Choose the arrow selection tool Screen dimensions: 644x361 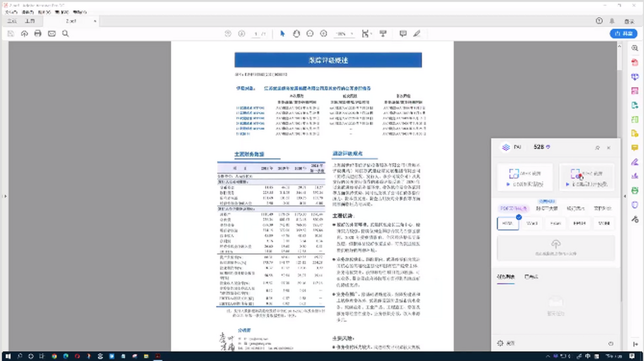(x=283, y=34)
